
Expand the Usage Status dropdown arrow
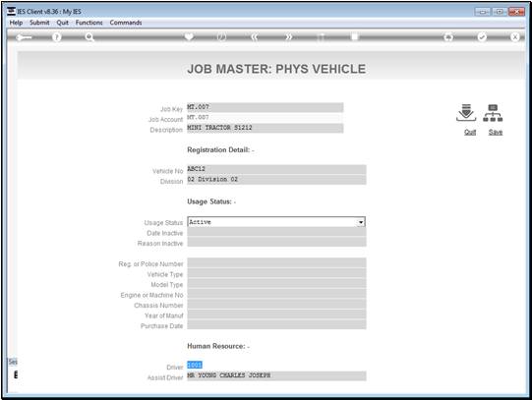[361, 222]
